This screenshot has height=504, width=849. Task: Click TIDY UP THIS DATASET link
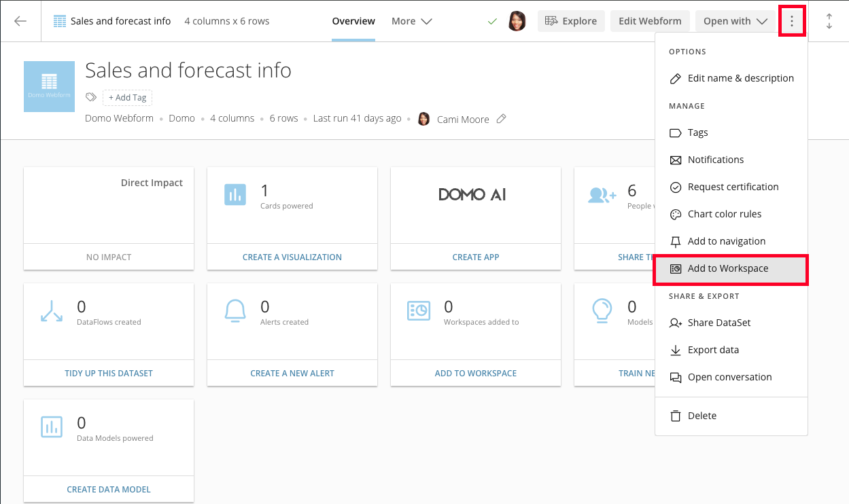pos(109,374)
